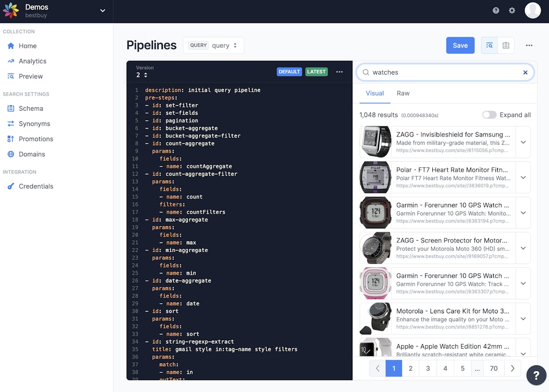Go to results page 70
The width and height of the screenshot is (549, 392).
point(494,368)
